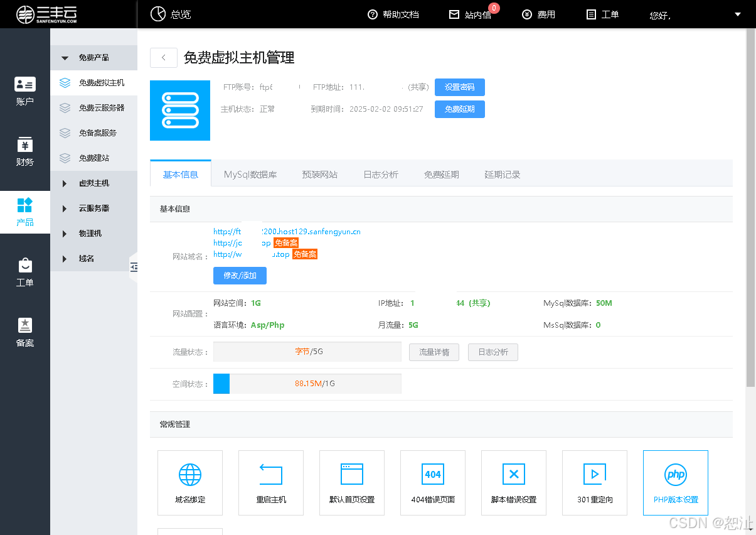
Task: Switch to 免费延期 tab
Action: click(x=441, y=174)
